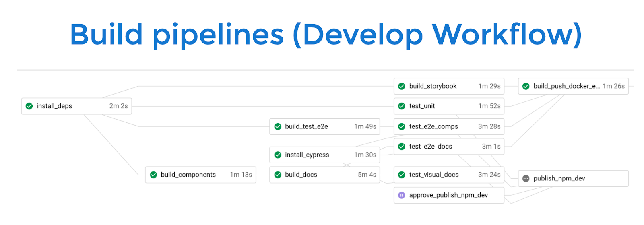Screen dimensions: 644x225
Task: Open the build_test_e2e job
Action: click(306, 126)
